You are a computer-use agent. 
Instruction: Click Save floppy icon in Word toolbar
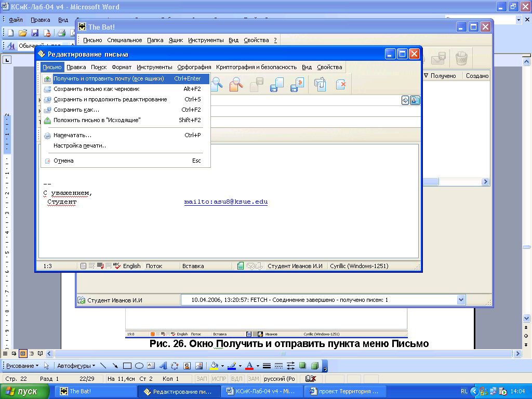tap(35, 33)
